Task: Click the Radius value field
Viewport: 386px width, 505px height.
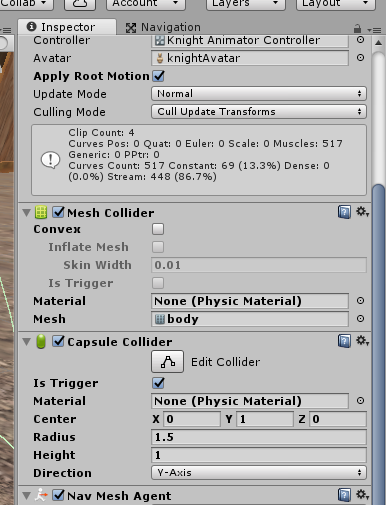Action: [x=259, y=437]
